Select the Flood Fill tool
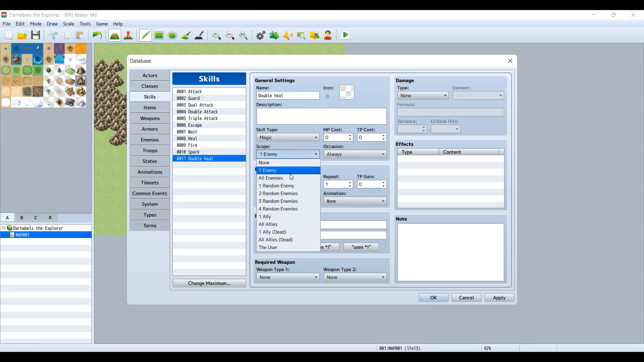 (186, 35)
